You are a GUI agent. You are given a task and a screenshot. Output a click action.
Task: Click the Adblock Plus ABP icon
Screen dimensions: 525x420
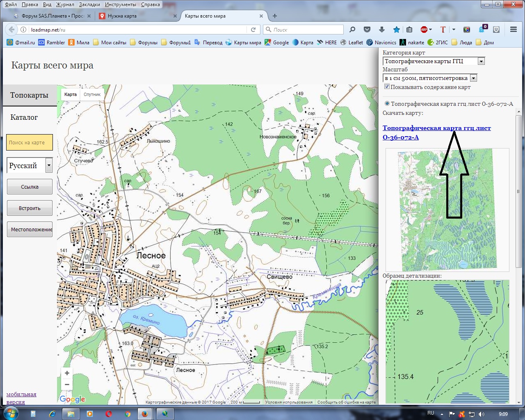pos(424,30)
